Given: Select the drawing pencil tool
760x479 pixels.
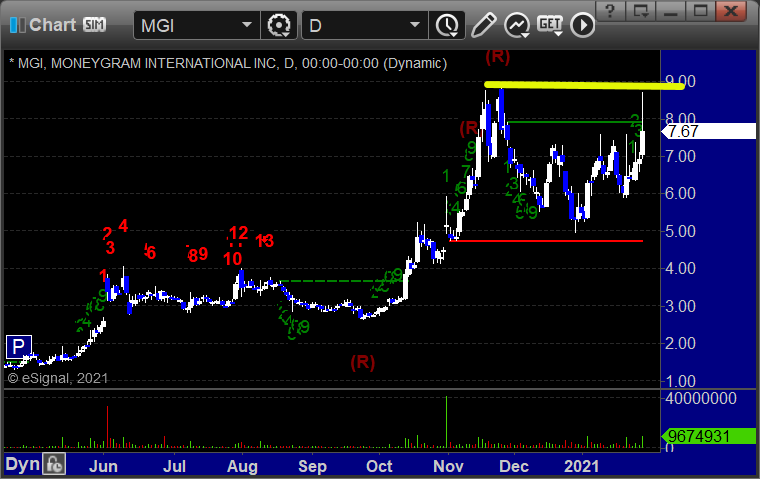Looking at the screenshot, I should click(x=483, y=25).
